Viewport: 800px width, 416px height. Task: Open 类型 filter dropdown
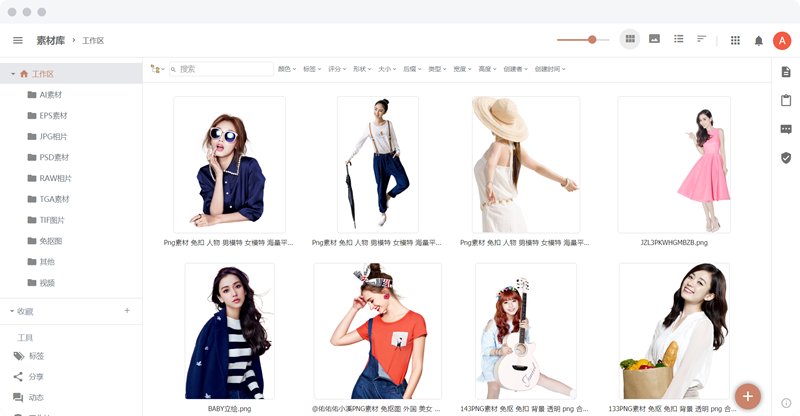pyautogui.click(x=437, y=69)
